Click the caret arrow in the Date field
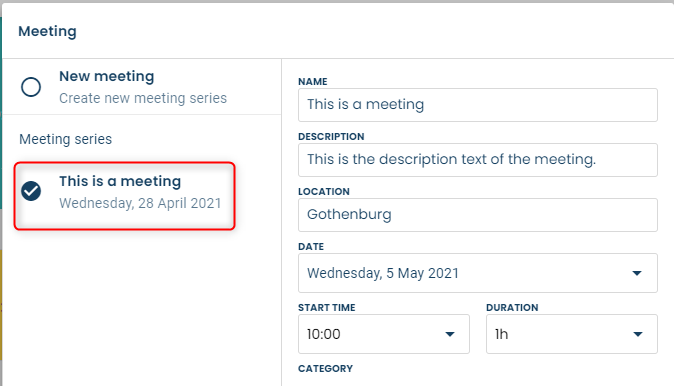The width and height of the screenshot is (674, 386). [x=637, y=273]
